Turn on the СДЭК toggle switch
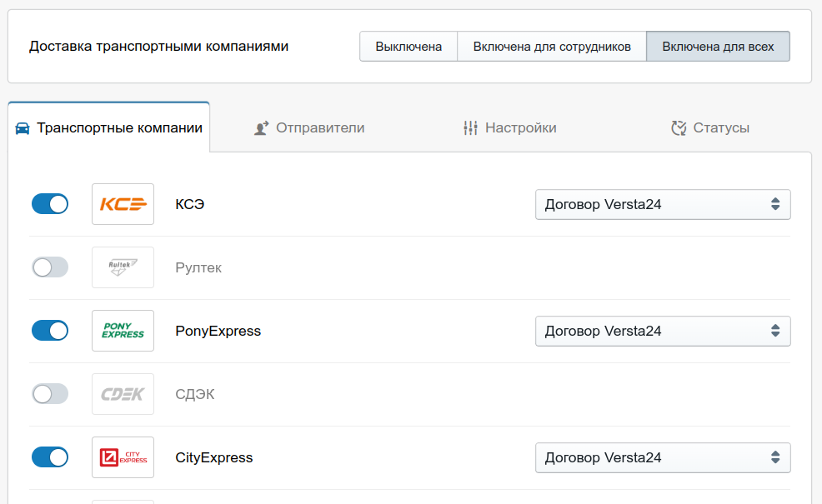 click(50, 395)
